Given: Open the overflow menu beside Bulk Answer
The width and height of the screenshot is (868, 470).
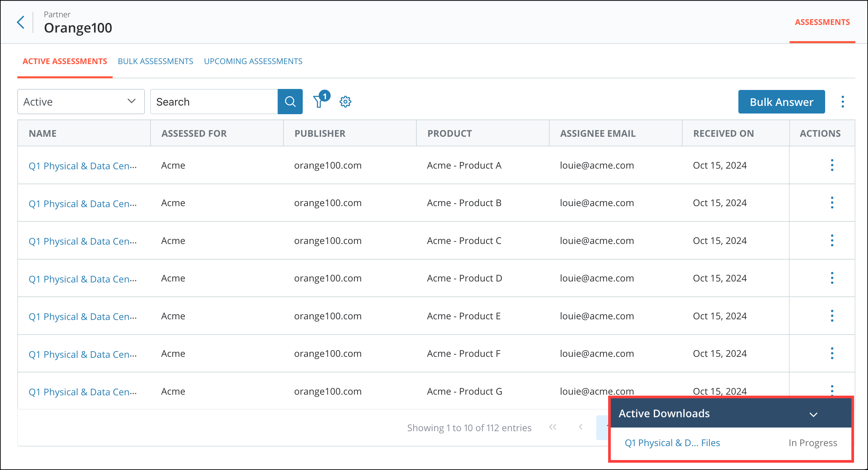Looking at the screenshot, I should coord(842,101).
